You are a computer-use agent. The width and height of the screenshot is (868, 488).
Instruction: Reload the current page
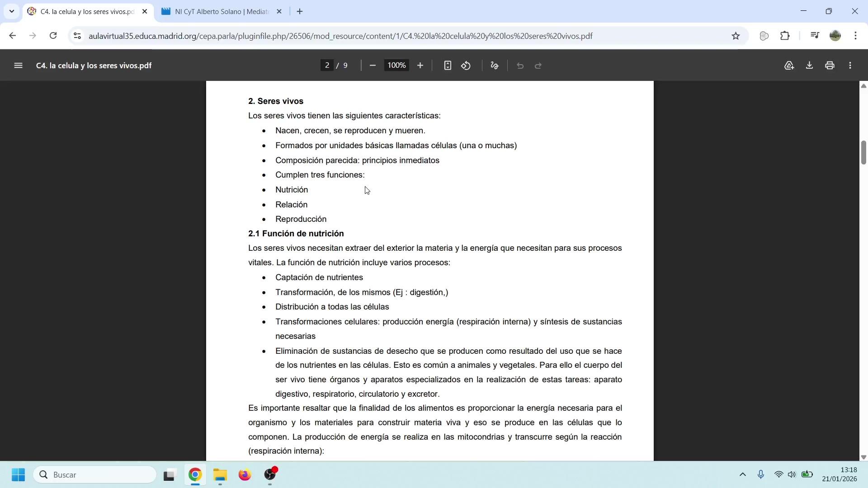pos(53,36)
